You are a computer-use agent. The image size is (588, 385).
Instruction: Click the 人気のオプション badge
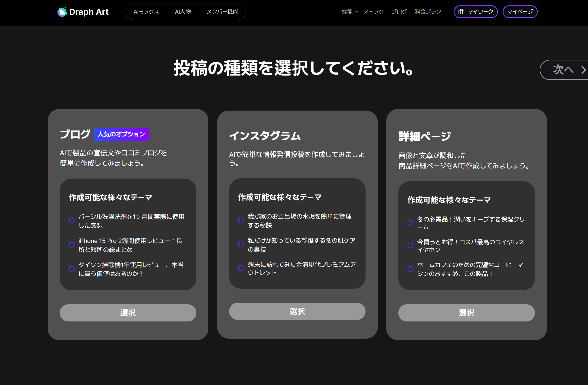pos(121,134)
